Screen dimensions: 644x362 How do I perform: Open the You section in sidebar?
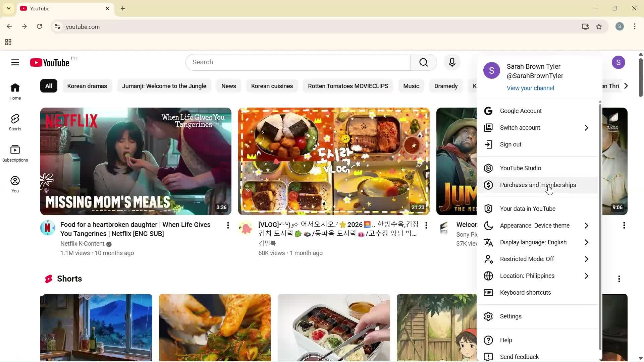[15, 184]
